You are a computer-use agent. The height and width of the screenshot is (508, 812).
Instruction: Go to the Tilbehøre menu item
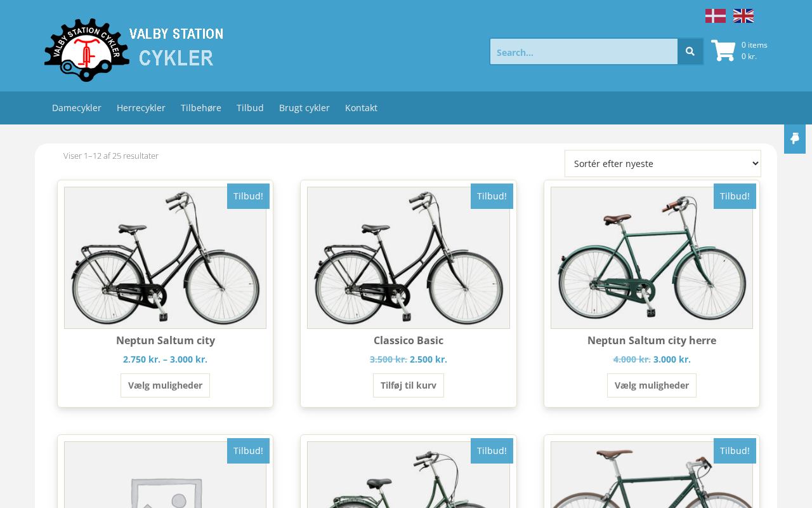pyautogui.click(x=201, y=108)
